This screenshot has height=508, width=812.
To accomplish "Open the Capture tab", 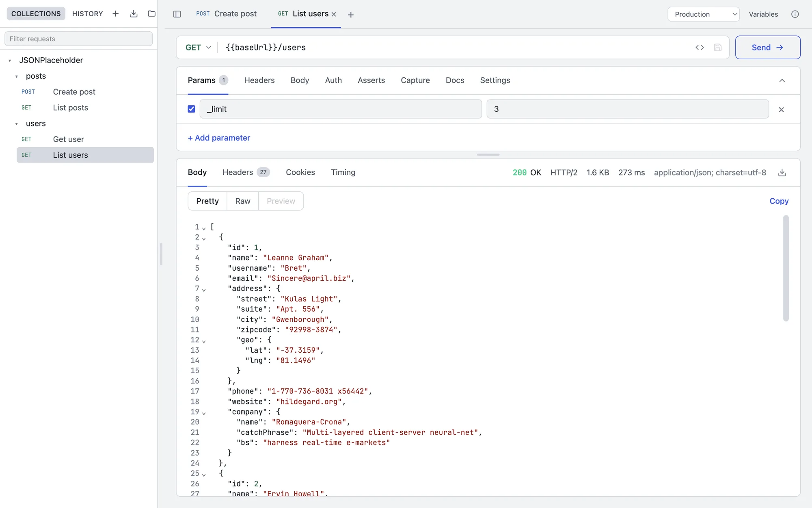I will click(x=415, y=80).
